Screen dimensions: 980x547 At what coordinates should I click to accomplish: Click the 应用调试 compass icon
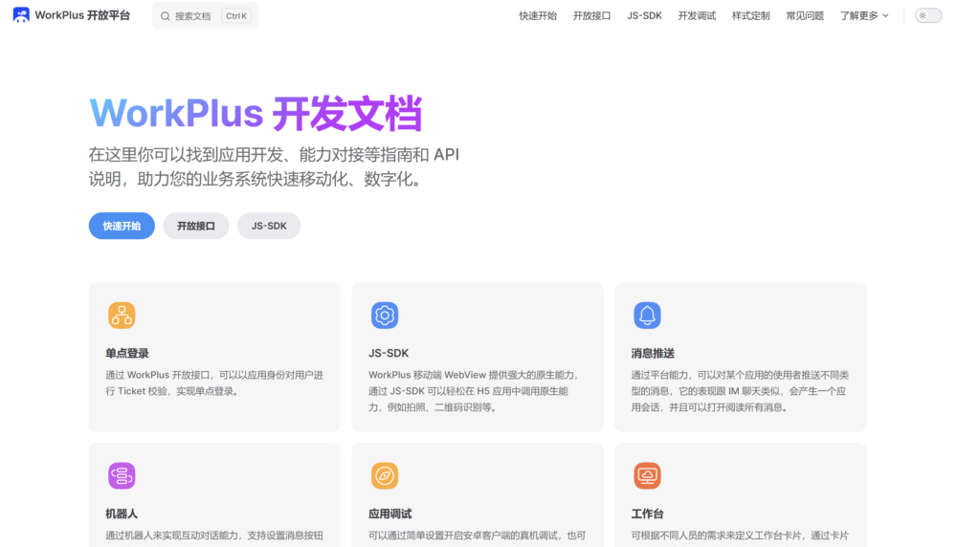click(385, 476)
